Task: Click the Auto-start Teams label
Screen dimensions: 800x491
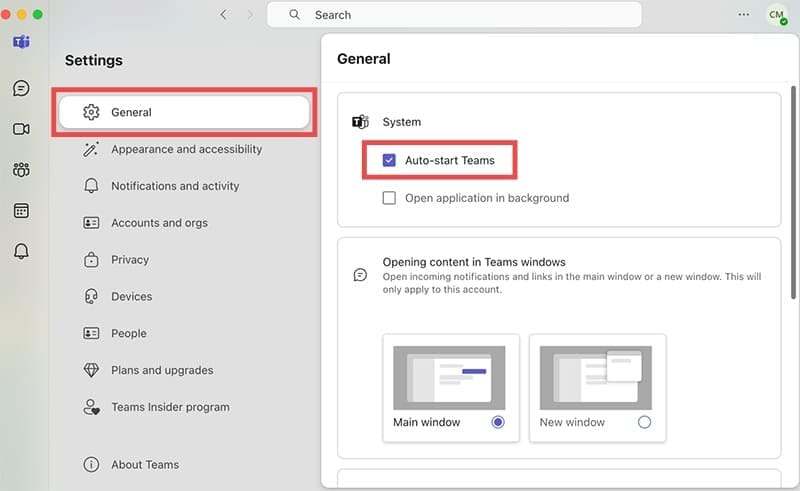Action: coord(450,160)
